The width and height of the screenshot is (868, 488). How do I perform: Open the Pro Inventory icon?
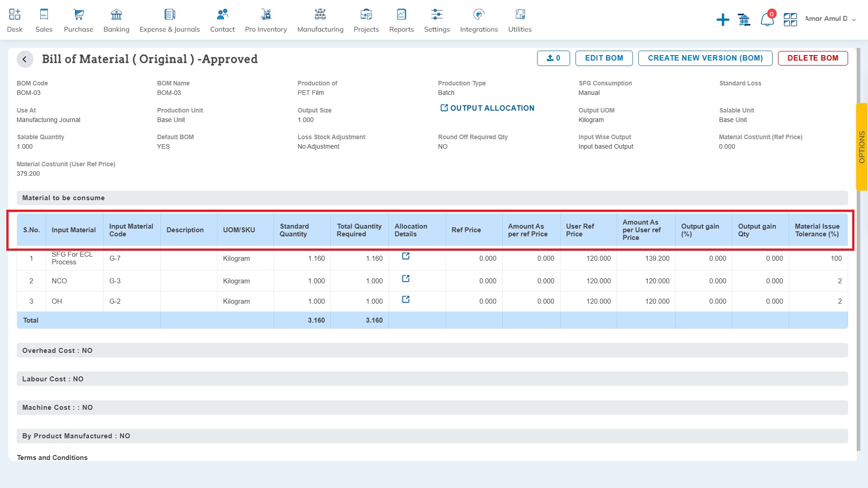pos(266,14)
